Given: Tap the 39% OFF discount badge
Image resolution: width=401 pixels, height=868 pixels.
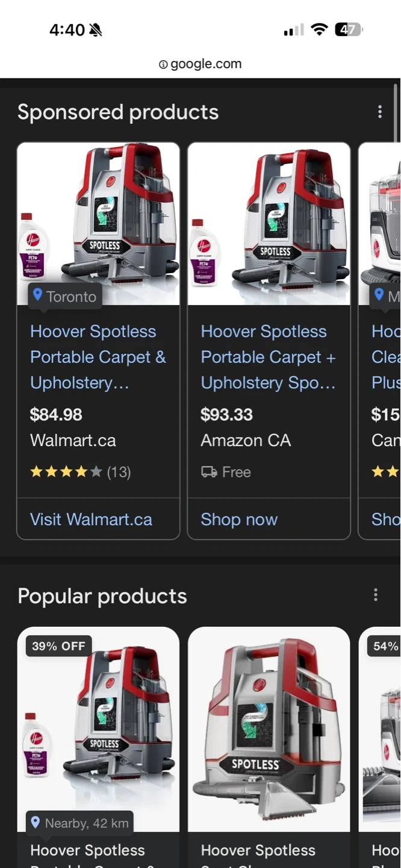Looking at the screenshot, I should pyautogui.click(x=58, y=646).
